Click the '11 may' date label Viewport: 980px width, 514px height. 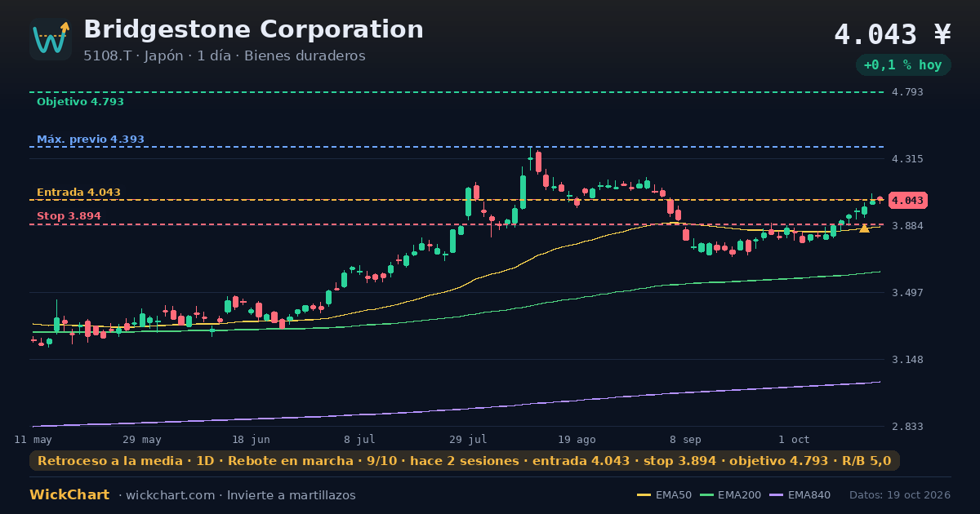click(33, 439)
